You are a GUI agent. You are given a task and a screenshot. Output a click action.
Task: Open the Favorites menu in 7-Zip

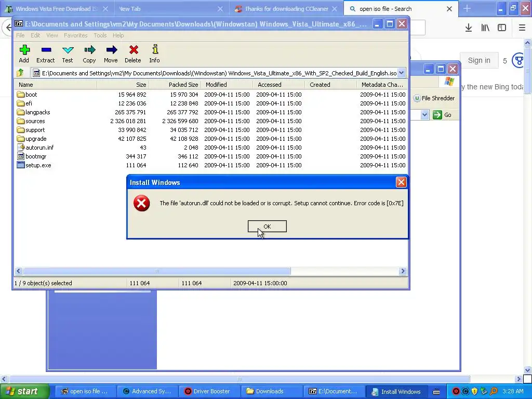click(x=76, y=35)
